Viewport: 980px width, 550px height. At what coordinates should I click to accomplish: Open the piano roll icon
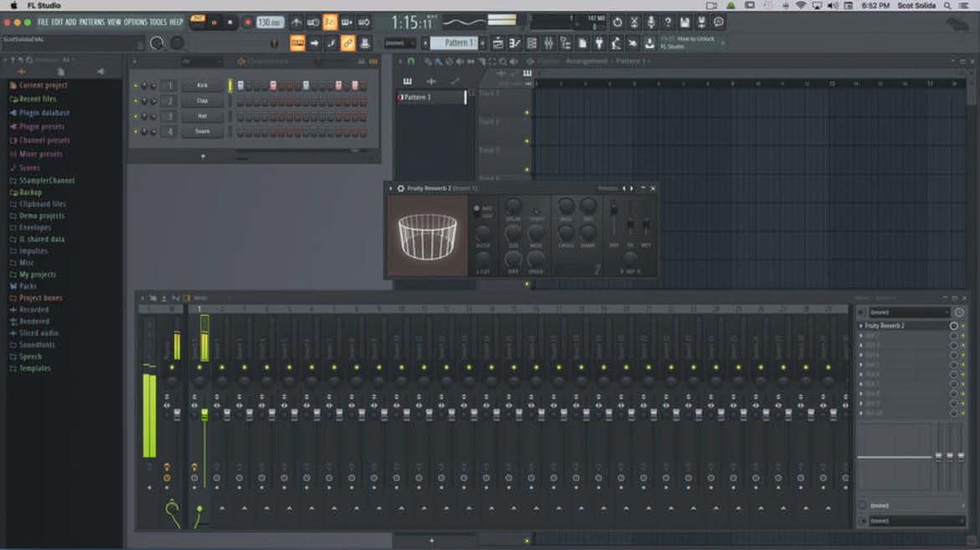pyautogui.click(x=515, y=44)
